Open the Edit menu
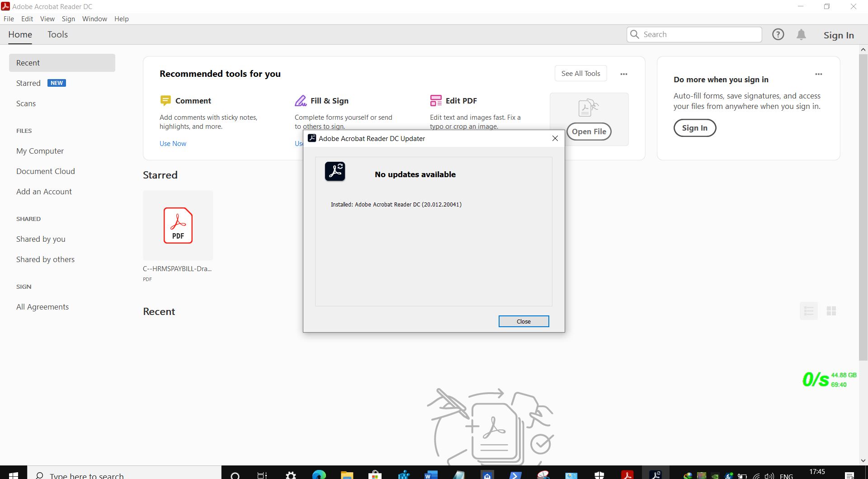The width and height of the screenshot is (868, 479). coord(27,19)
